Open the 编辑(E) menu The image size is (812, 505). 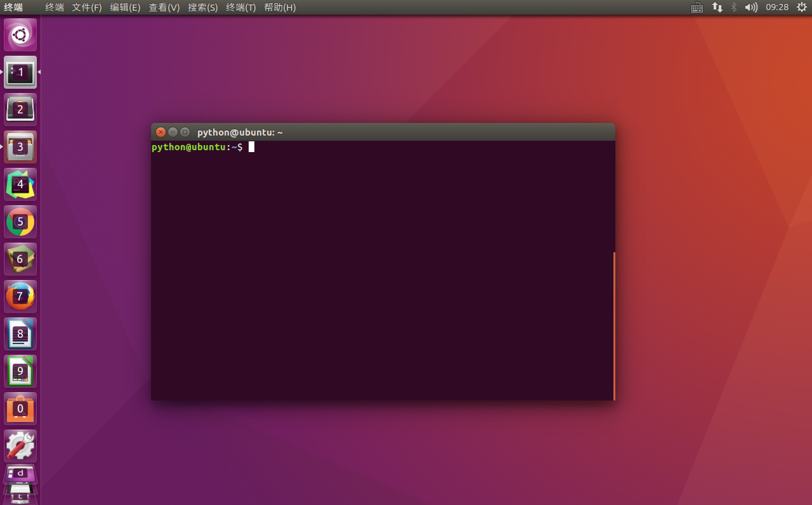pyautogui.click(x=125, y=7)
